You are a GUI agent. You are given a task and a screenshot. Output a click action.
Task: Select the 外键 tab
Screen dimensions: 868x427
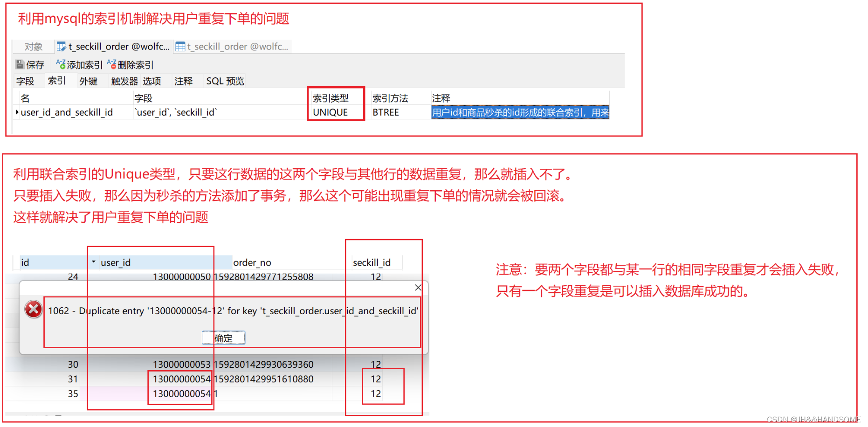coord(89,81)
